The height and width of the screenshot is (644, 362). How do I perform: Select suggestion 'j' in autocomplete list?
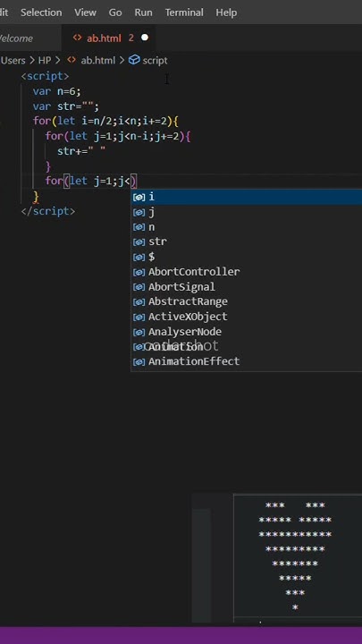[247, 212]
